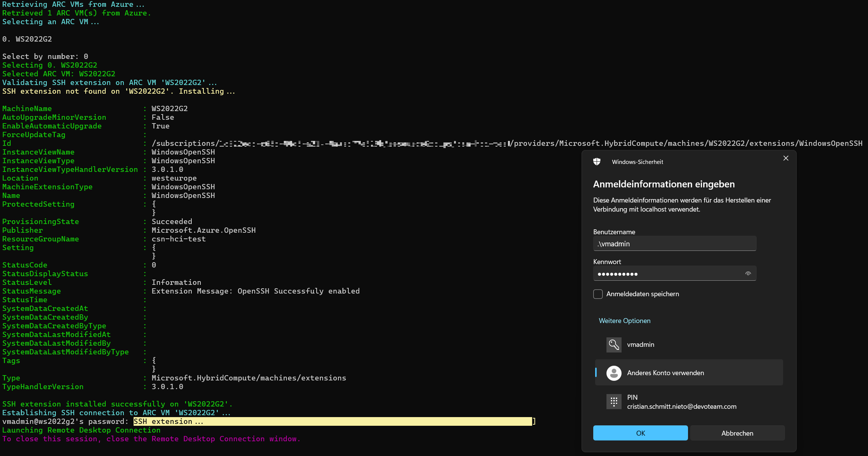The height and width of the screenshot is (456, 868).
Task: Click the '0. WS2022G2' list entry
Action: pyautogui.click(x=27, y=39)
